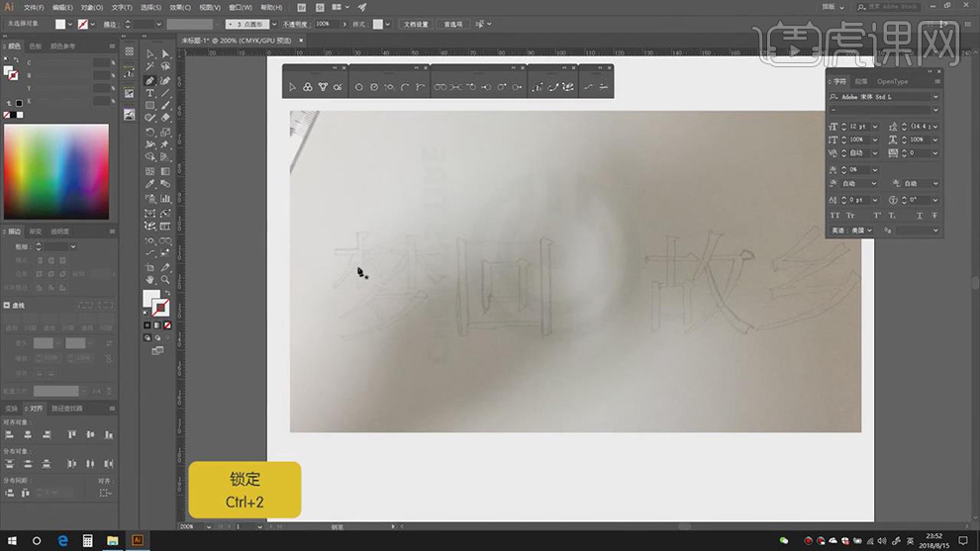Select the Hand tool in the toolbox
980x551 pixels.
[x=149, y=280]
